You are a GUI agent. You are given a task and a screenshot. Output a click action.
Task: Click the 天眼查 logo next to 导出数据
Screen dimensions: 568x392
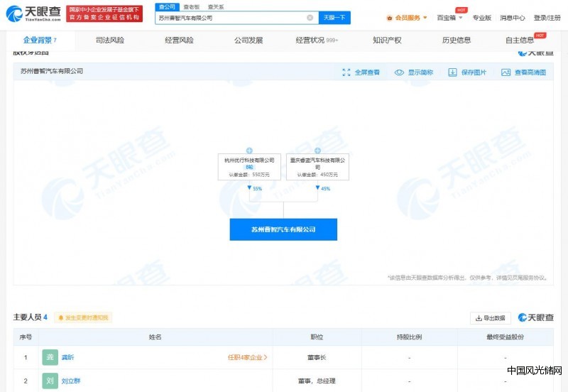pos(536,317)
